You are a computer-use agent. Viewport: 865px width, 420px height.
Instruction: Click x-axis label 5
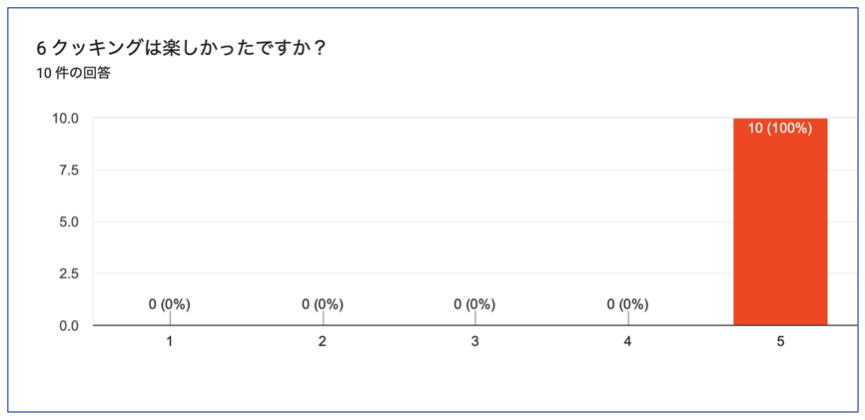pyautogui.click(x=780, y=342)
